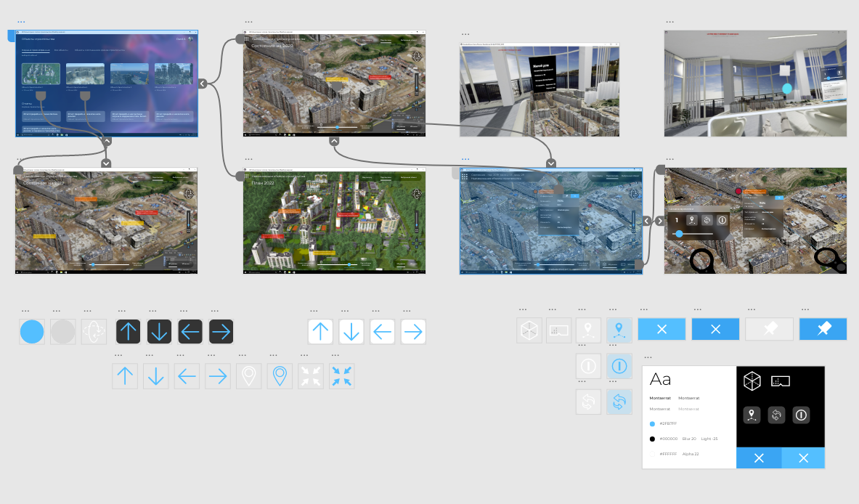
Task: Select the active blue pushpin button
Action: pos(823,329)
